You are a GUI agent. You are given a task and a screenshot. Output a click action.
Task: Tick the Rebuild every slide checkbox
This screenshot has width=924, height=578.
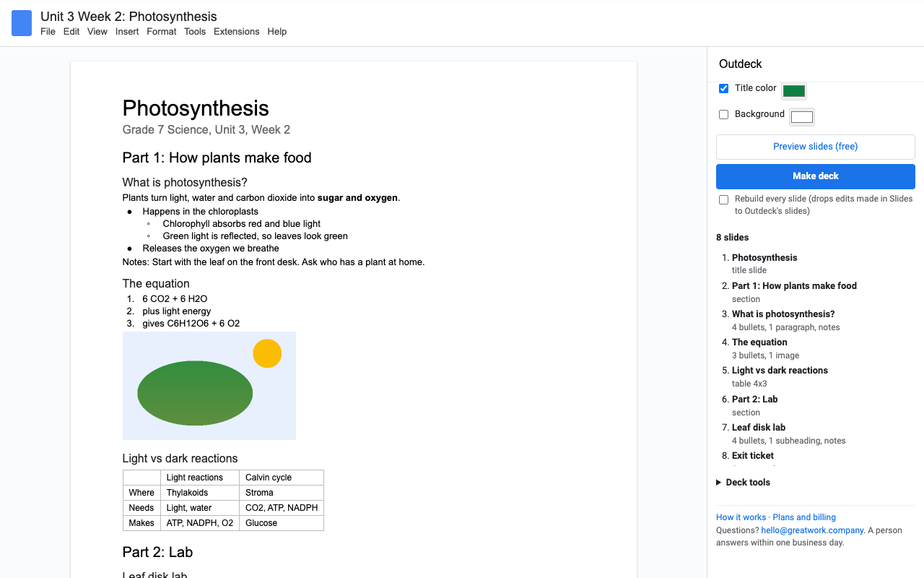point(724,200)
